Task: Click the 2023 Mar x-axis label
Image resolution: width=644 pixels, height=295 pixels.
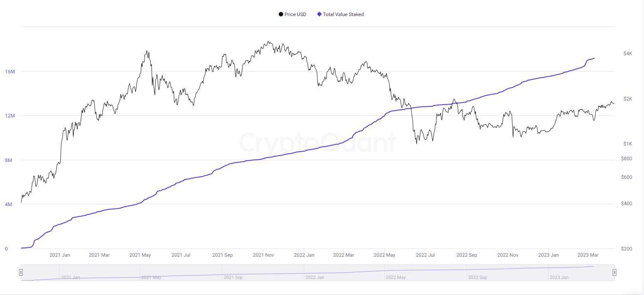Action: [588, 255]
